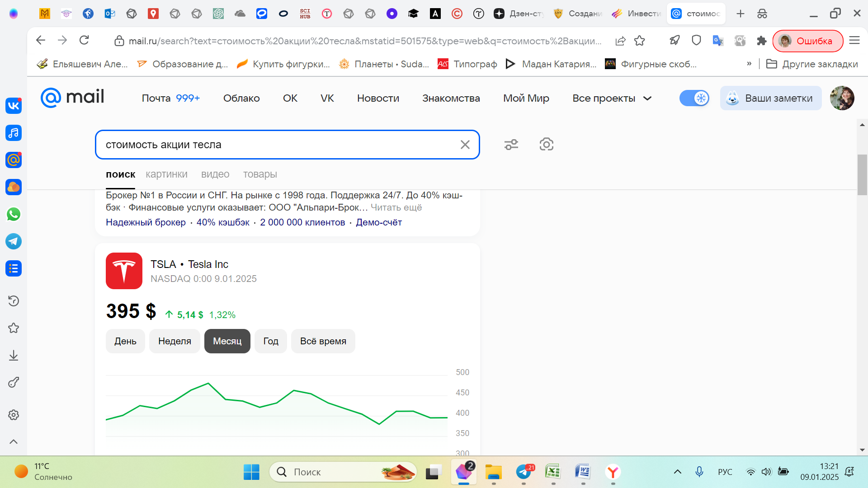Click the Tesla logo next to TSLA
The image size is (868, 488).
click(123, 271)
